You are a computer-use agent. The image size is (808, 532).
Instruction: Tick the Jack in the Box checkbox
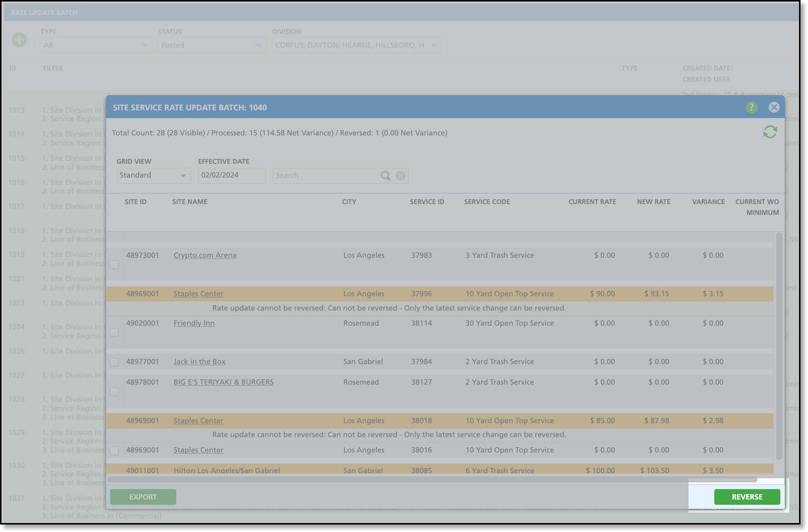click(x=114, y=362)
